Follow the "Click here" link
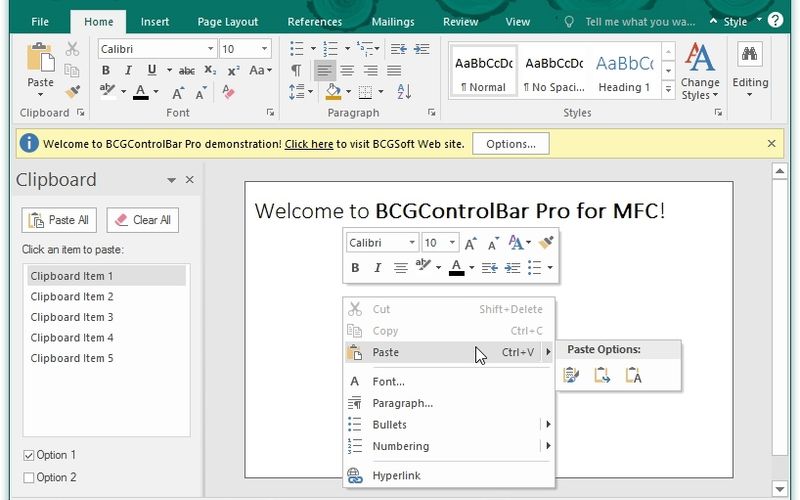The height and width of the screenshot is (500, 800). point(308,144)
